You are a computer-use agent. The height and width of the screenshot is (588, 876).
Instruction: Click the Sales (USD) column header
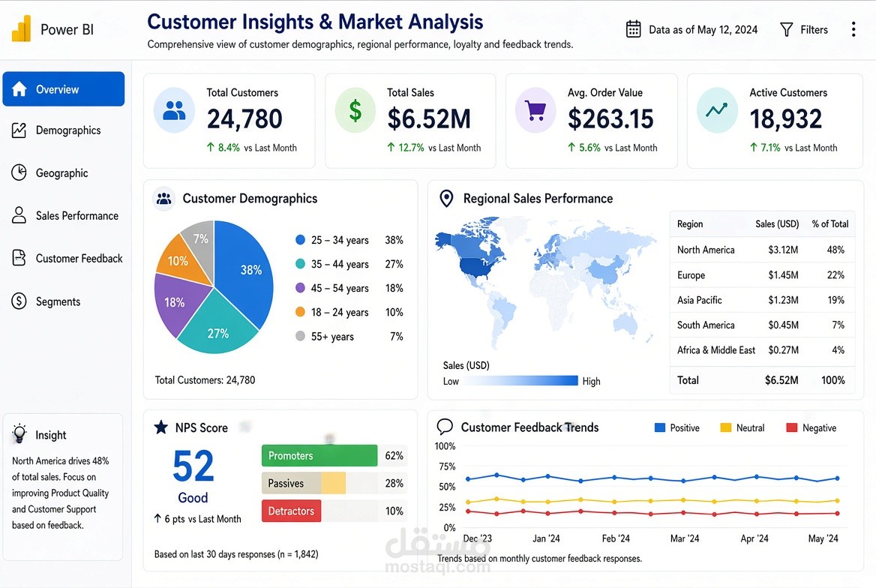[x=777, y=224]
